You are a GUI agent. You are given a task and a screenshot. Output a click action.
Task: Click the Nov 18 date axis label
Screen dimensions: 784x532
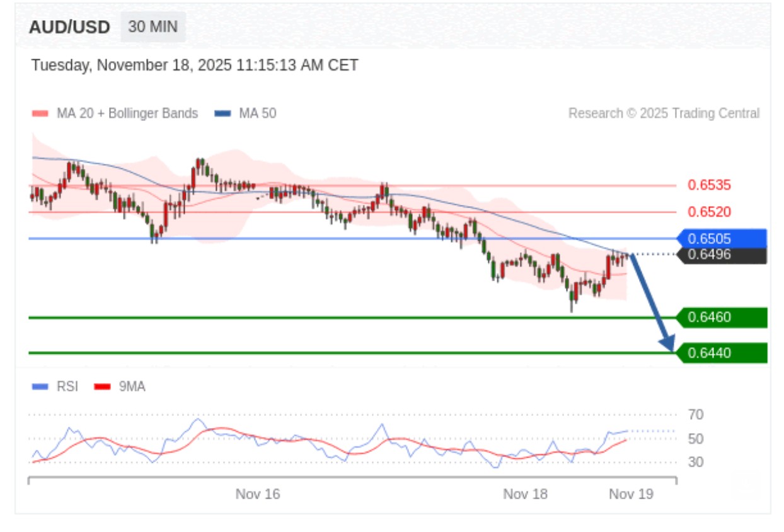pos(525,494)
